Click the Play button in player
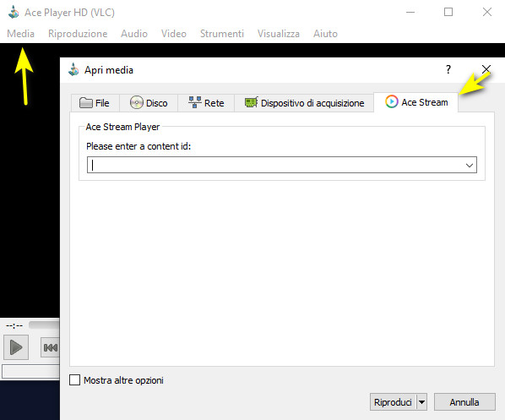The image size is (505, 420). click(x=16, y=347)
